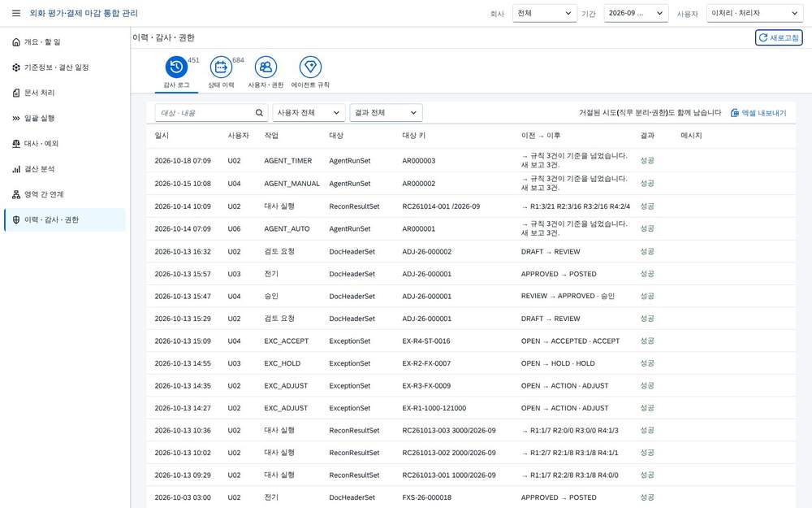Screen dimensions: 812x508
Task: Click target key RC261014-001 /2026-09
Action: [441, 206]
